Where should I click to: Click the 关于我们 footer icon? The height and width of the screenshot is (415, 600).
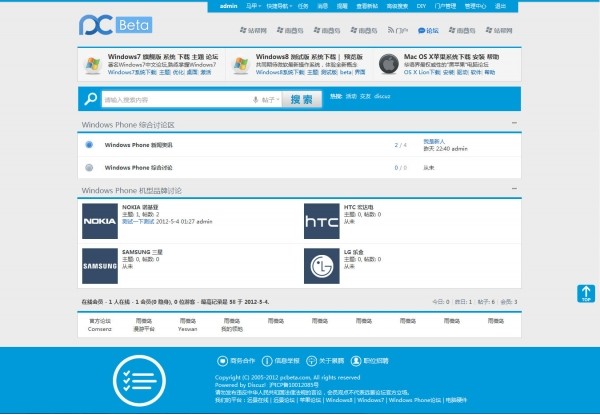click(311, 361)
